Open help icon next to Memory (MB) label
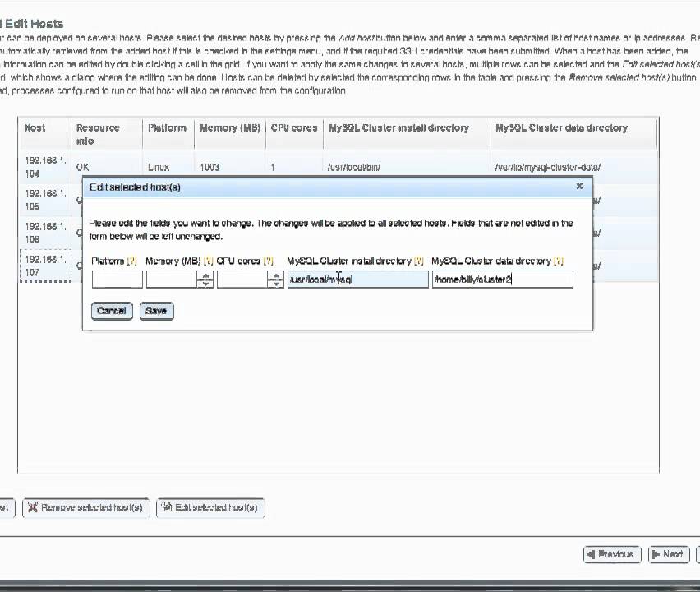 pos(208,261)
